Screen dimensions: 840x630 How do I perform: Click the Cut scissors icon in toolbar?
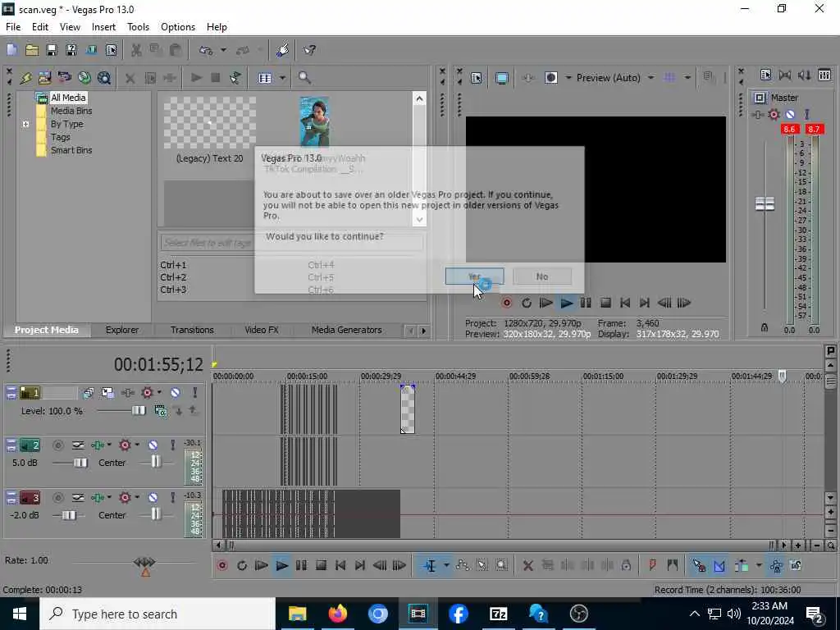point(136,50)
